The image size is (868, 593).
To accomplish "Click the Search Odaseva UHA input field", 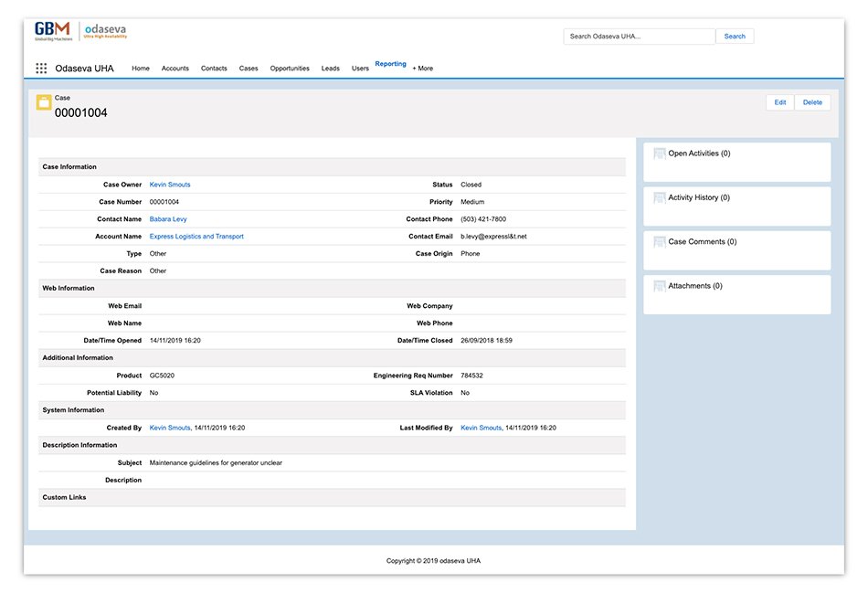I will point(639,36).
